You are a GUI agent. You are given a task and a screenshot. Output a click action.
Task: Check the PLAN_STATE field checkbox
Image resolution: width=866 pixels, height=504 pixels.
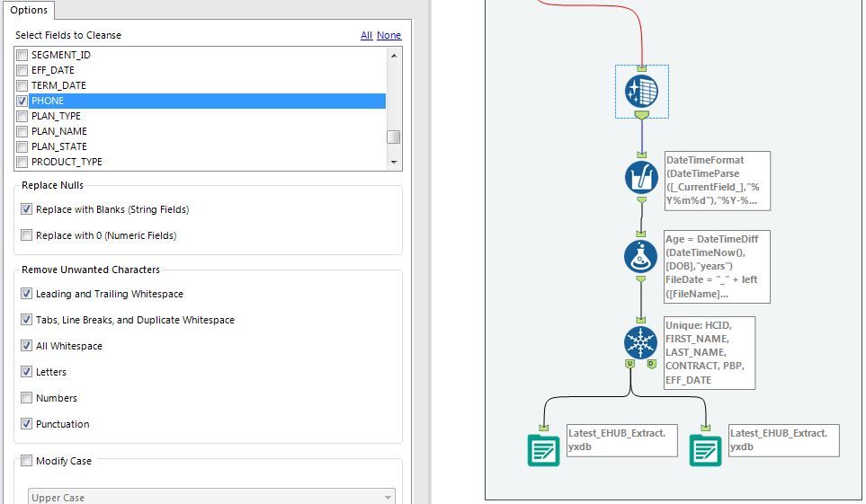[22, 146]
